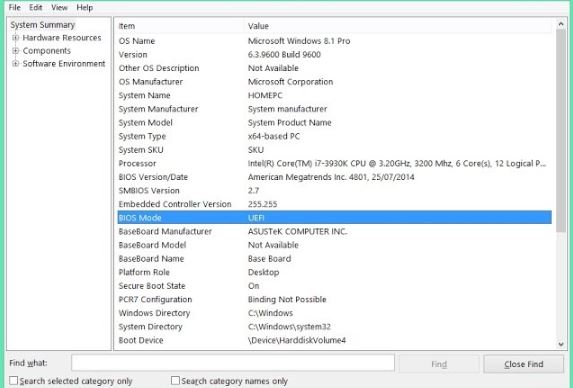
Task: Select the BIOS Version/Date row
Action: [x=334, y=177]
